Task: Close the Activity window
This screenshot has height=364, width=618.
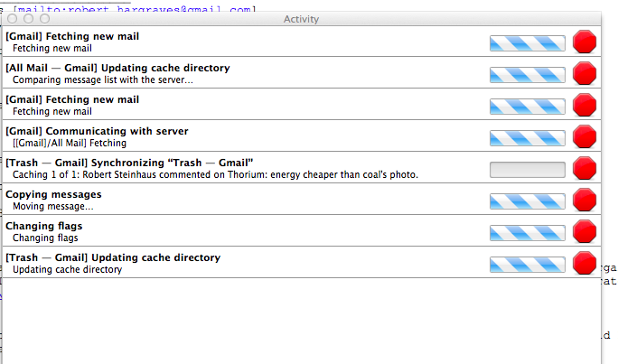Action: (14, 18)
